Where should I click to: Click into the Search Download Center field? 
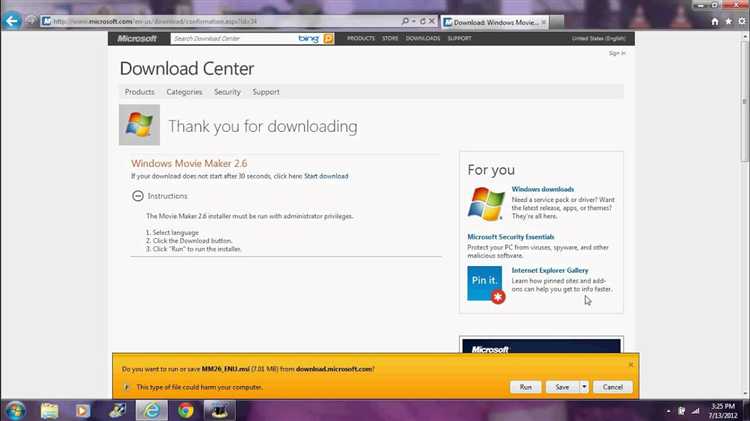pyautogui.click(x=234, y=39)
